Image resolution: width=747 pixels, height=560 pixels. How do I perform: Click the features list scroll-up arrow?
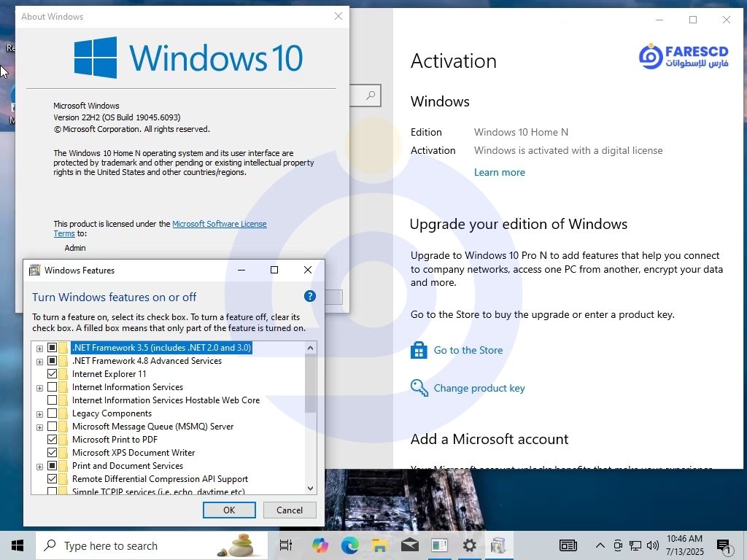tap(310, 348)
